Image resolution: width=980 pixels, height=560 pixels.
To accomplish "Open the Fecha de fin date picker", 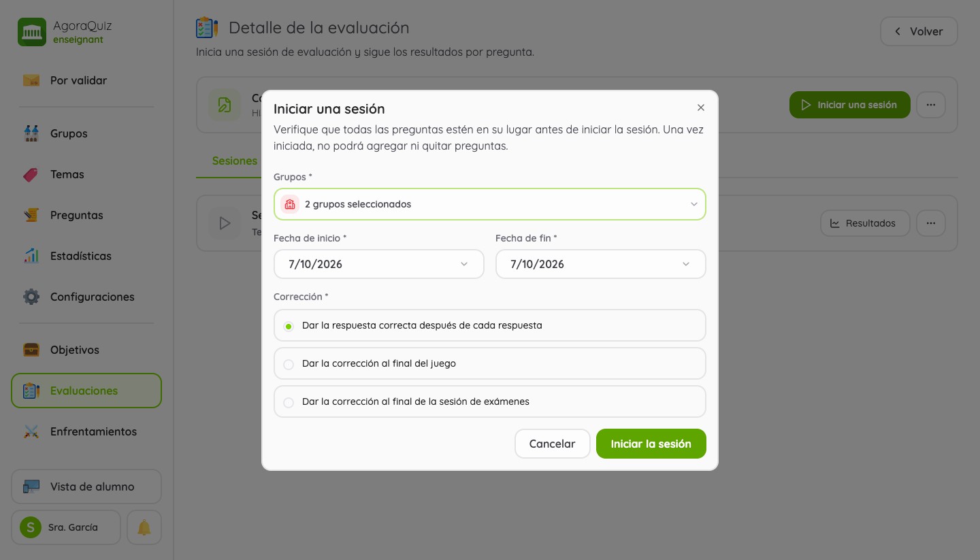I will (600, 264).
